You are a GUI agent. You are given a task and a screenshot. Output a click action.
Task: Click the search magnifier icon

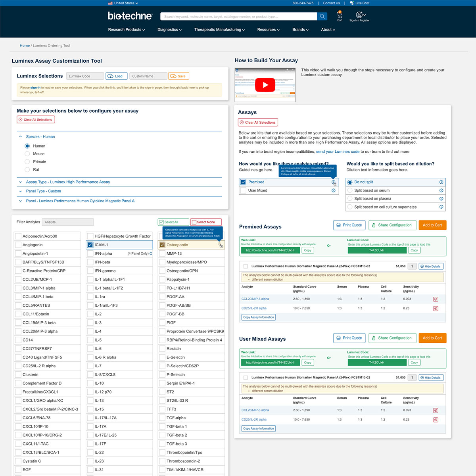point(322,16)
